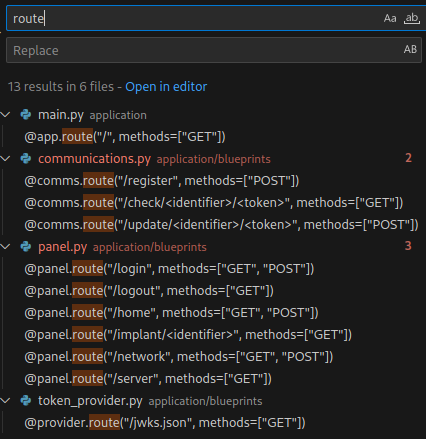Image resolution: width=426 pixels, height=439 pixels.
Task: Open the panel.py file entry
Action: pyautogui.click(x=63, y=247)
